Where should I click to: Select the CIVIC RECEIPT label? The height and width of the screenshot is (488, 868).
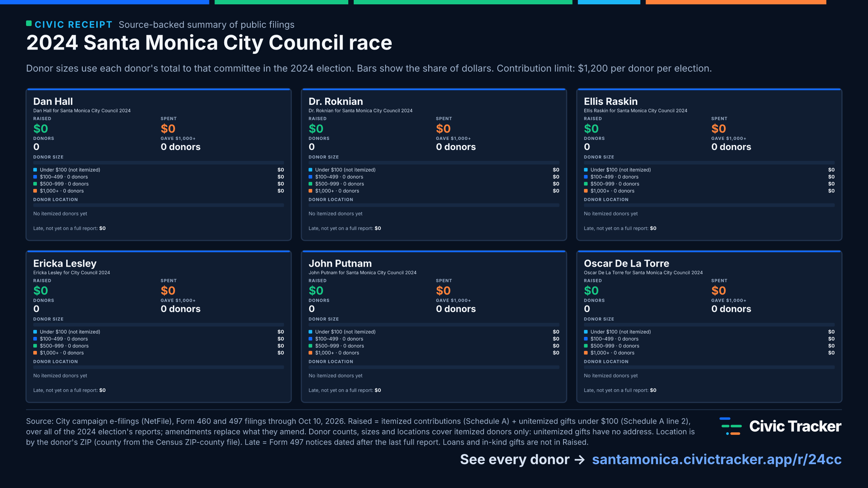pos(73,25)
